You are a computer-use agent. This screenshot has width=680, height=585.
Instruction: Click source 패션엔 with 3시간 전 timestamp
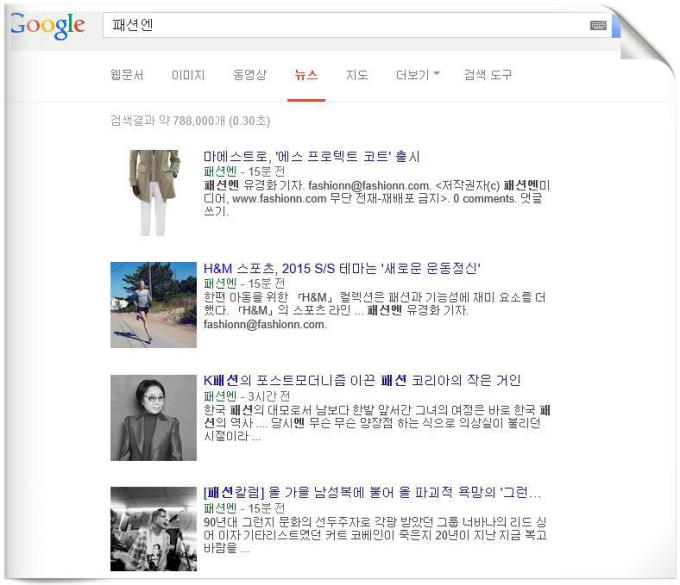pyautogui.click(x=220, y=395)
